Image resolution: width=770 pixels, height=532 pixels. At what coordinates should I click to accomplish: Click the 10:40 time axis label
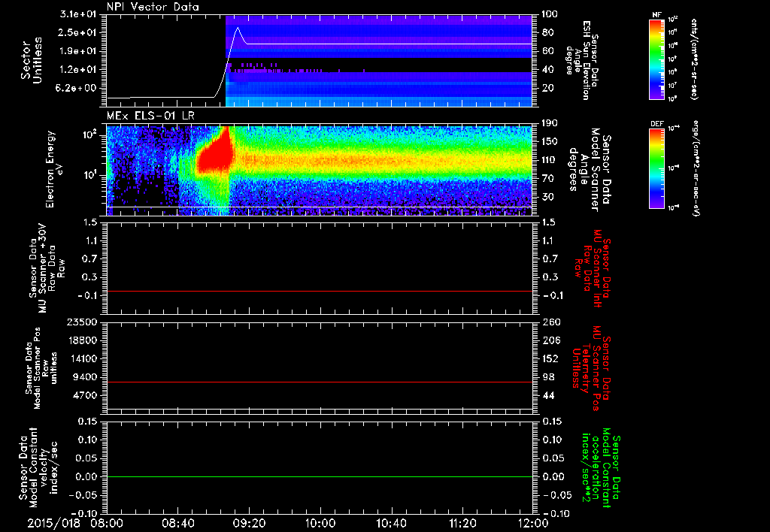tap(391, 523)
